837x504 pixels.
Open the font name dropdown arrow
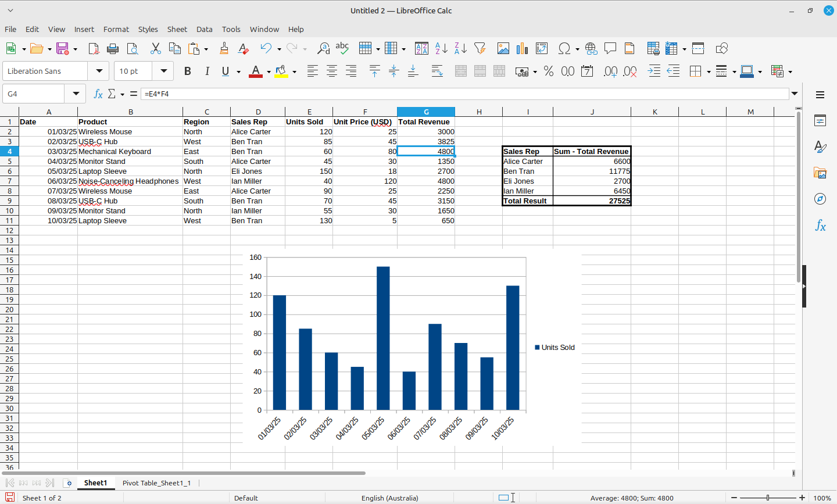pos(99,71)
